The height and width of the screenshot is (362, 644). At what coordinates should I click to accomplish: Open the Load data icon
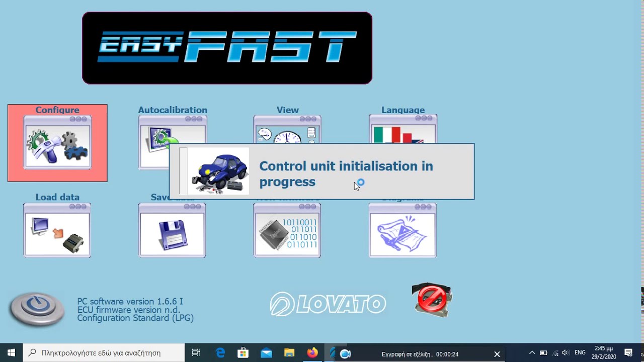point(57,230)
